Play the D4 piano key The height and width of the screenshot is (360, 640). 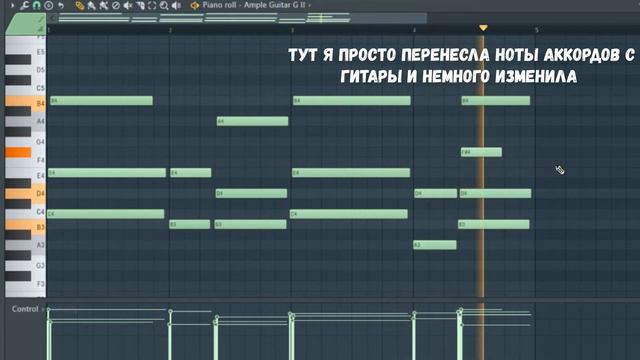click(x=25, y=193)
